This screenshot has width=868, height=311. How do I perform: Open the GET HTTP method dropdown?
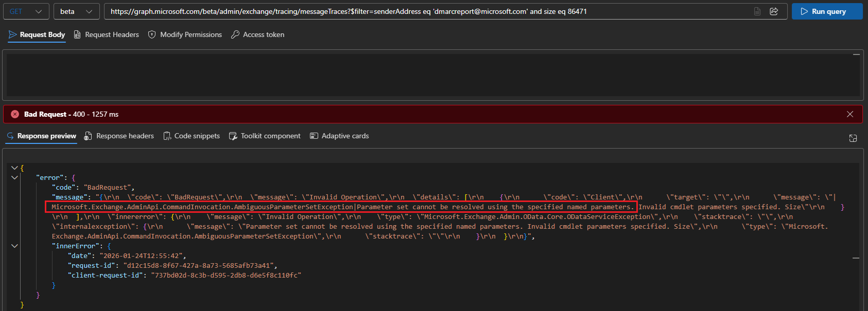[26, 11]
